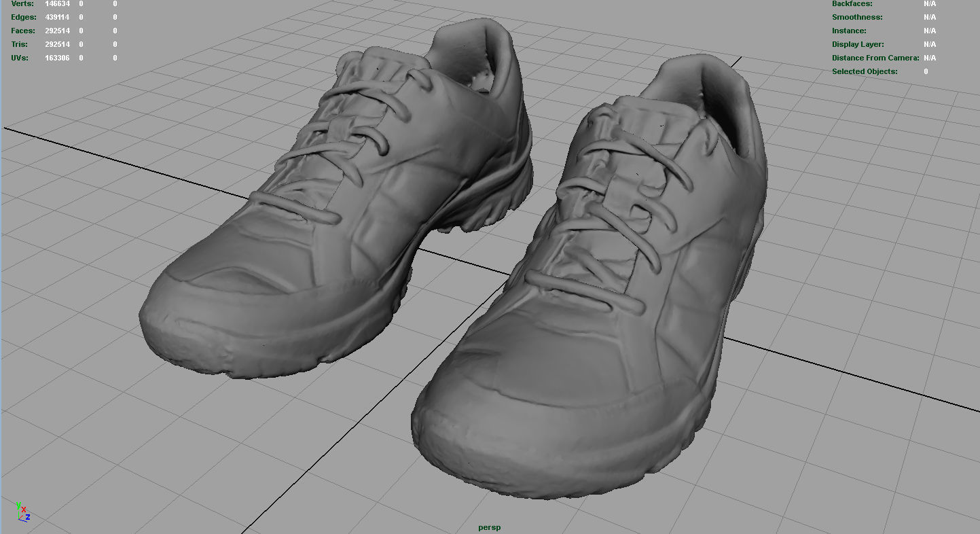980x534 pixels.
Task: Click the Distance From Camera label
Action: click(875, 58)
